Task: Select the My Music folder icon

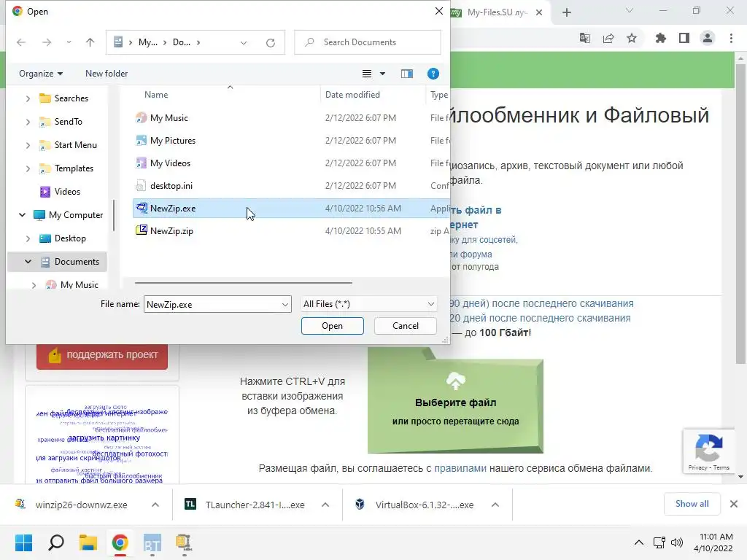Action: (x=141, y=117)
